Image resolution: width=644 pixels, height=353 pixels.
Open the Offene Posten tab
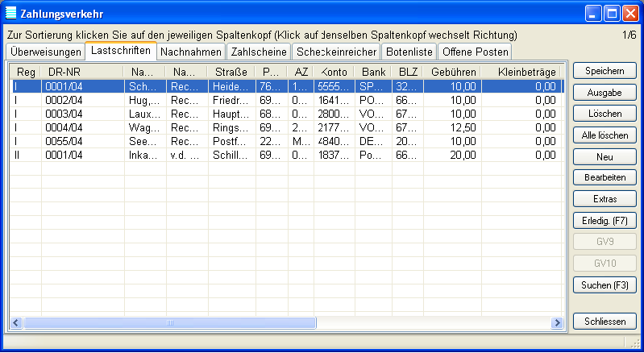pyautogui.click(x=474, y=52)
